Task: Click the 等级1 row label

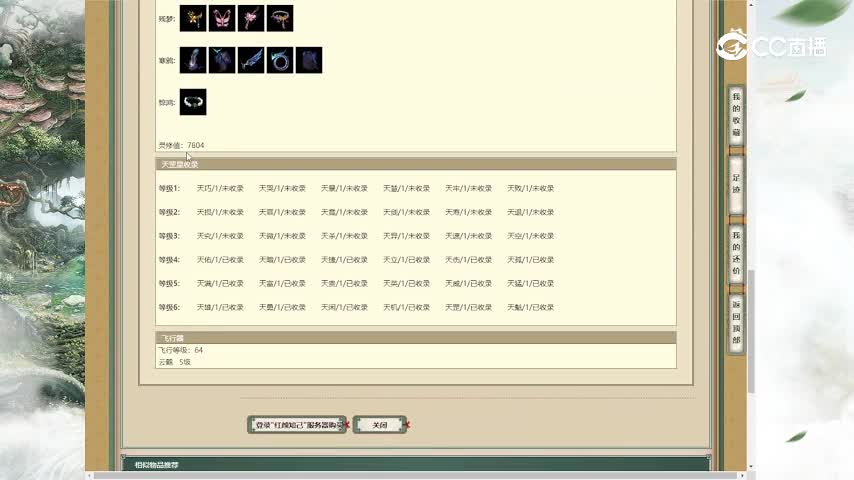Action: point(169,189)
